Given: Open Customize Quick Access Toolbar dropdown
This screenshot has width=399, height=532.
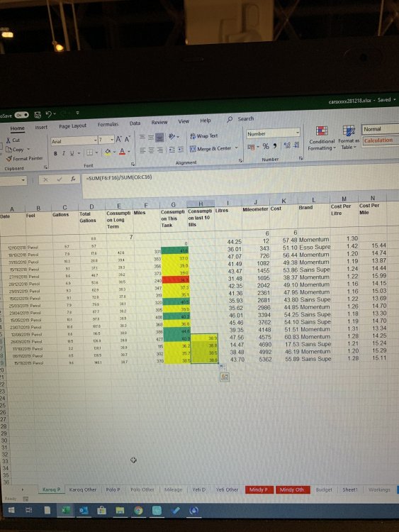Looking at the screenshot, I should click(x=77, y=113).
